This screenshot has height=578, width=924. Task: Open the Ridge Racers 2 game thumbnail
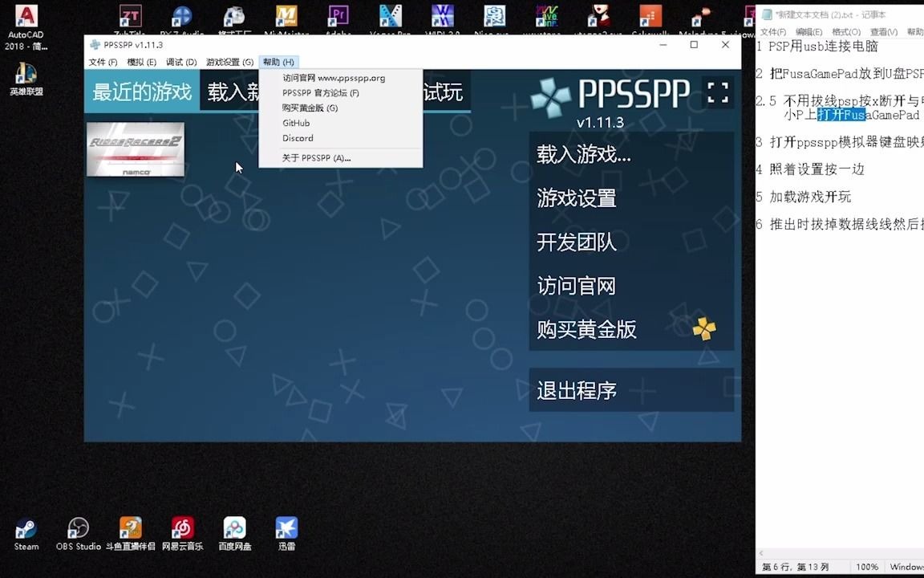point(135,149)
